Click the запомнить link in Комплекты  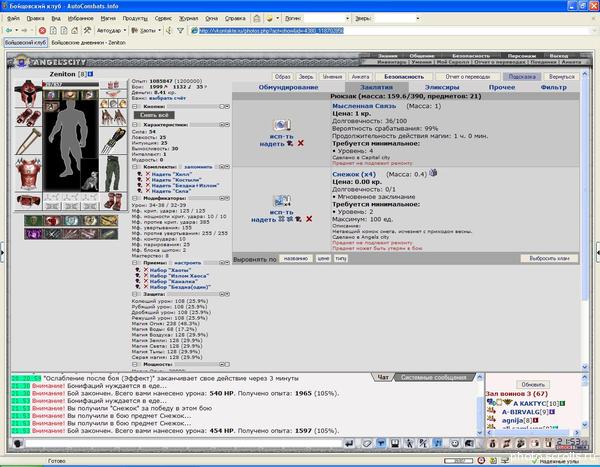click(x=198, y=167)
